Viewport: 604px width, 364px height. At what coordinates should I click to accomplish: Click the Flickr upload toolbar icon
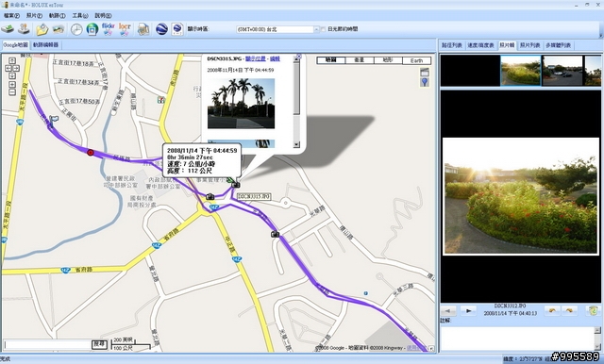coord(108,29)
